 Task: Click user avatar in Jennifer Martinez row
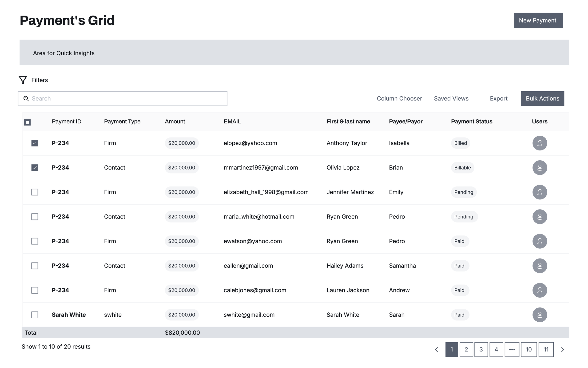pyautogui.click(x=539, y=192)
